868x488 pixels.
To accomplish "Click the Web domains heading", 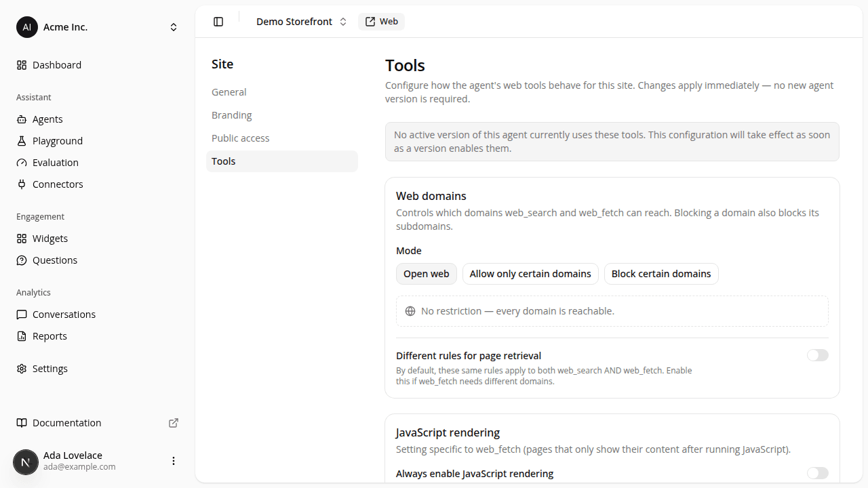I will tap(431, 196).
